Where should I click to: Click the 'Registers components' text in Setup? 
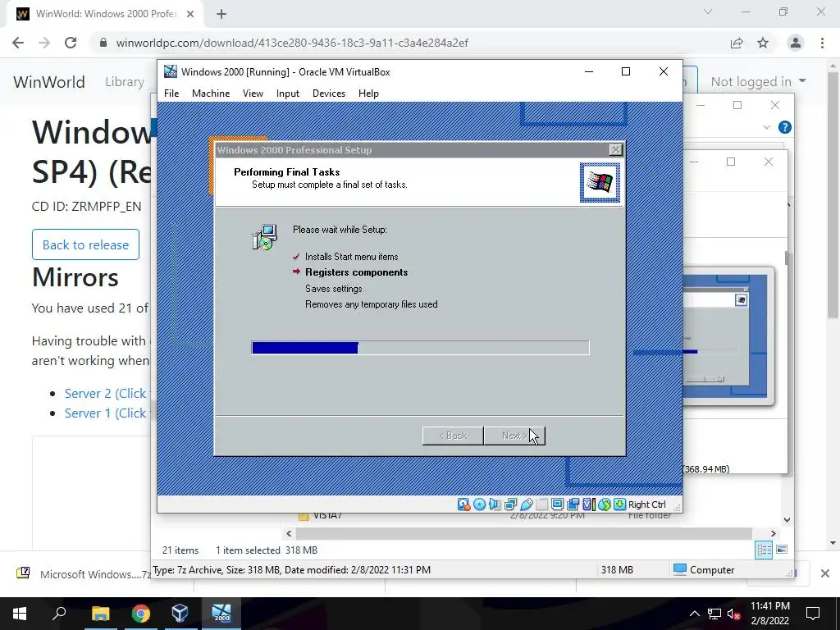(x=356, y=272)
